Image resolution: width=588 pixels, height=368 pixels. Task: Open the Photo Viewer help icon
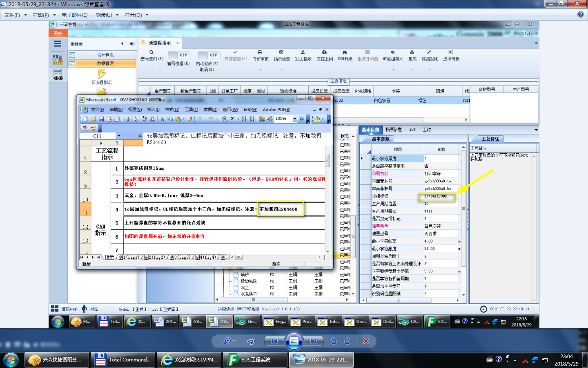pyautogui.click(x=581, y=14)
